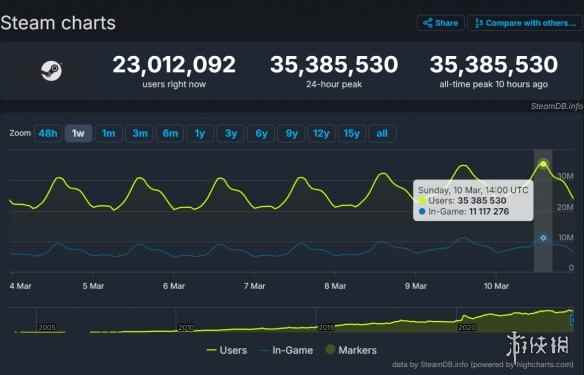Viewport: 584px width, 375px height.
Task: Click the Steam logo icon
Action: pyautogui.click(x=51, y=70)
